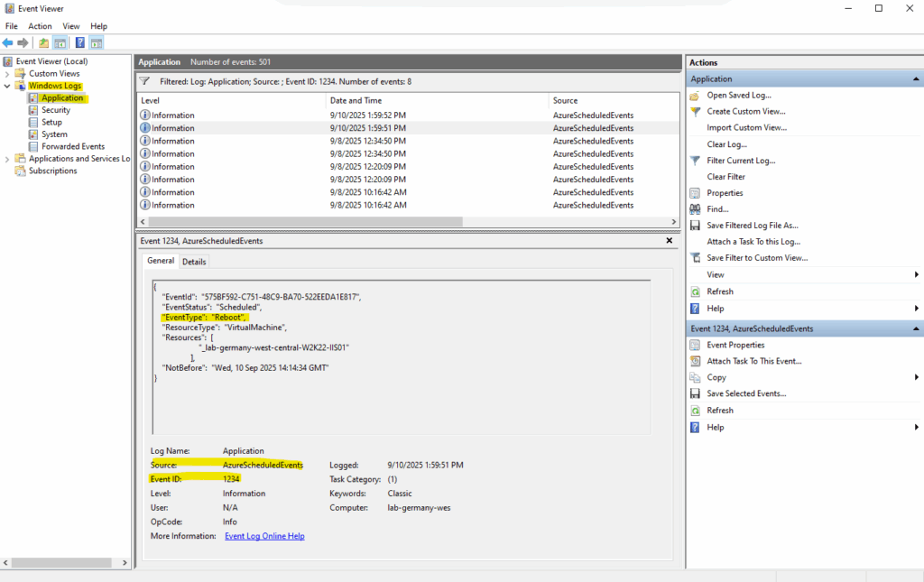Sort by the Level column header
Viewport: 924px width, 582px height.
(x=231, y=101)
